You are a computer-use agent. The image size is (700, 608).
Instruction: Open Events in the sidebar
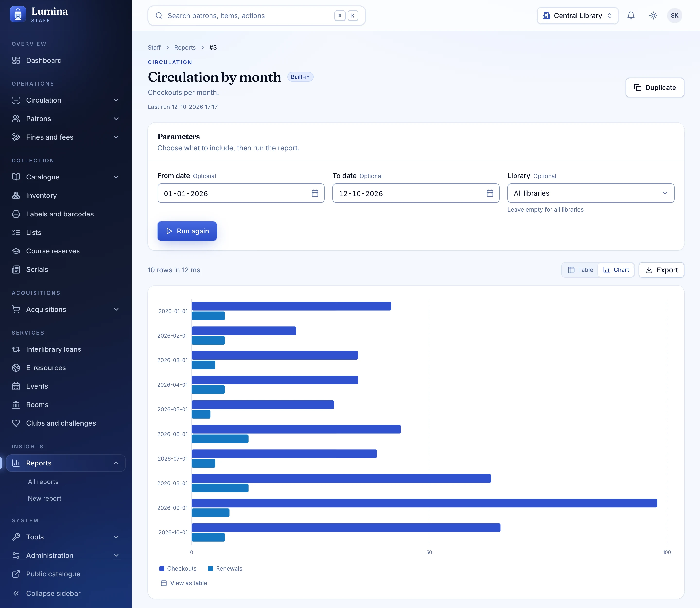pyautogui.click(x=66, y=386)
